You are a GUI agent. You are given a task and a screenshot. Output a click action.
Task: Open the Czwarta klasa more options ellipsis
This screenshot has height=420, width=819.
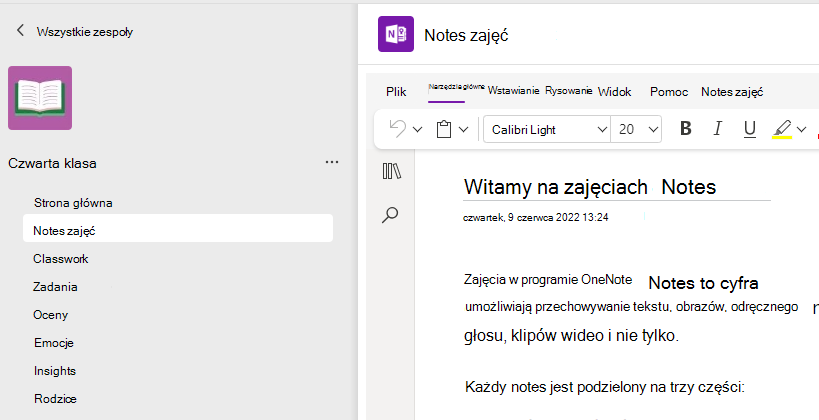pos(332,162)
